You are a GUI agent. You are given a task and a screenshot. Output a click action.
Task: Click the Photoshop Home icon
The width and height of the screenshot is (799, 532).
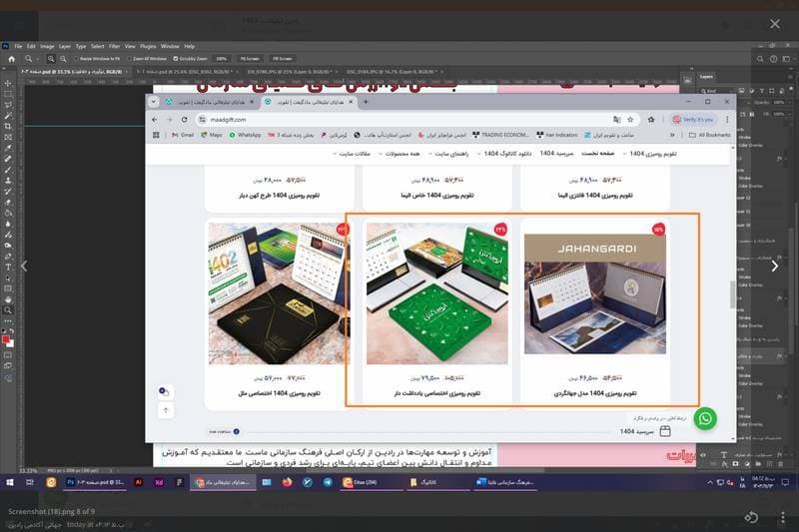pos(11,59)
